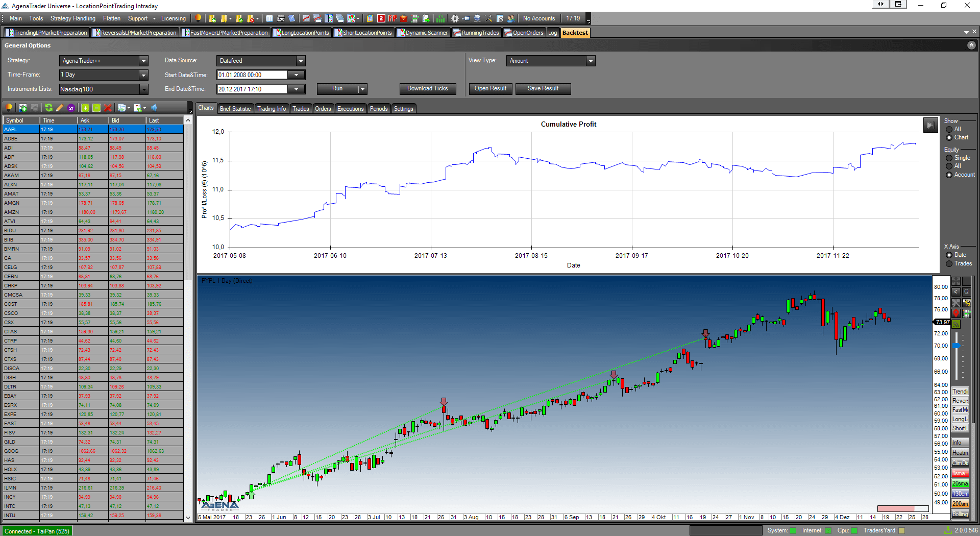
Task: Click the pencil edit icon in the list toolbar
Action: coord(60,108)
